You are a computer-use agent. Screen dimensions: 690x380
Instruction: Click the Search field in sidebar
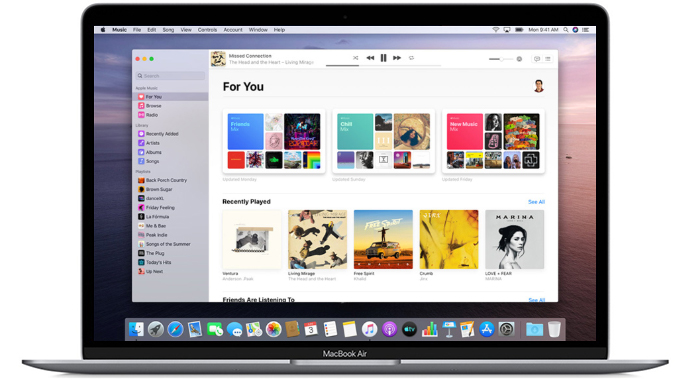click(x=170, y=76)
